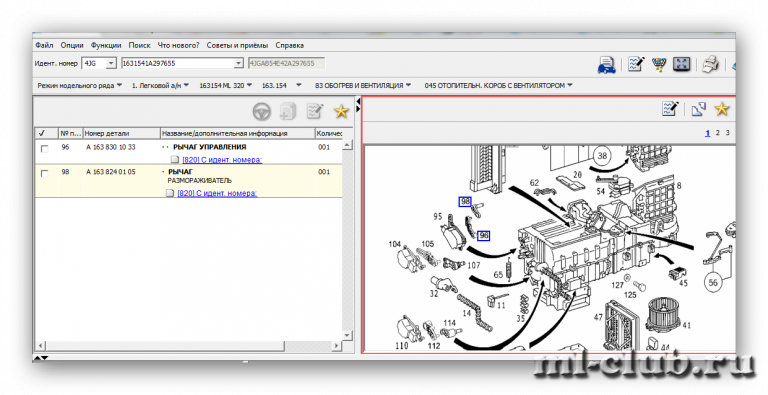Click the greyed notes icon above the parts list
Viewport: 768px width, 395px height.
pos(314,111)
